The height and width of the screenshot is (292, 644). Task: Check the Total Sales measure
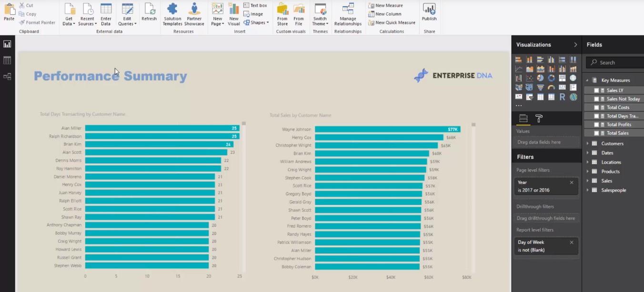point(596,133)
